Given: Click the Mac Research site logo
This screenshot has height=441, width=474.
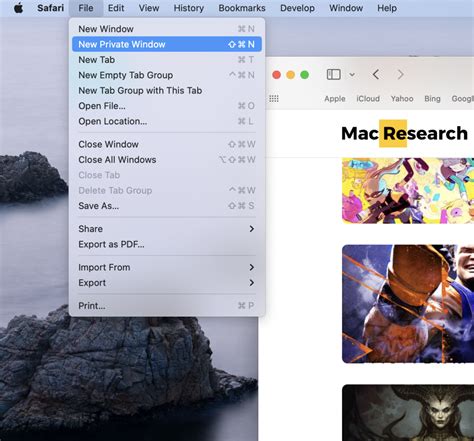Looking at the screenshot, I should pos(404,133).
